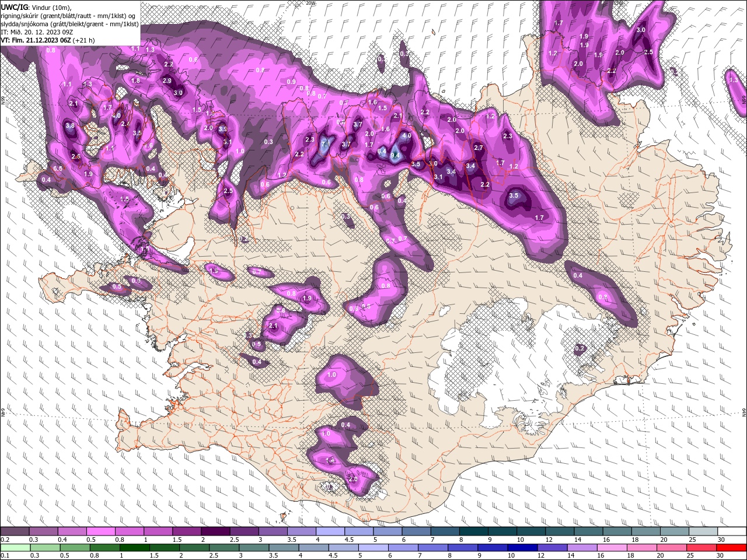747x560 pixels.
Task: Click the darkest purple swatch between 2 and 2.5 in the upper legend
Action: [x=215, y=531]
